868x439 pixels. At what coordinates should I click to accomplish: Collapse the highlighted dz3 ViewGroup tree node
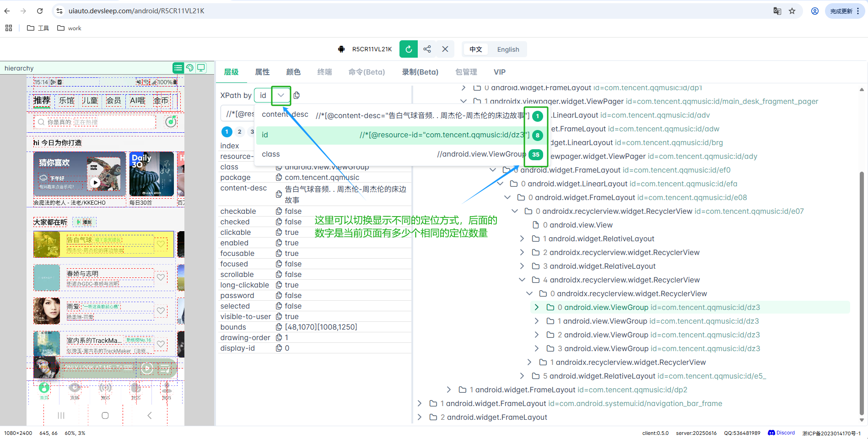[x=536, y=307]
